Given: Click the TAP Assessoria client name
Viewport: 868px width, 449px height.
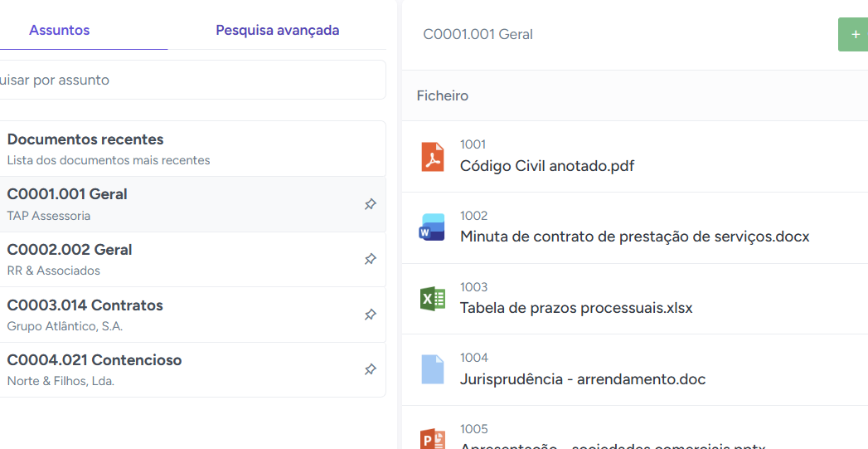Looking at the screenshot, I should point(49,216).
